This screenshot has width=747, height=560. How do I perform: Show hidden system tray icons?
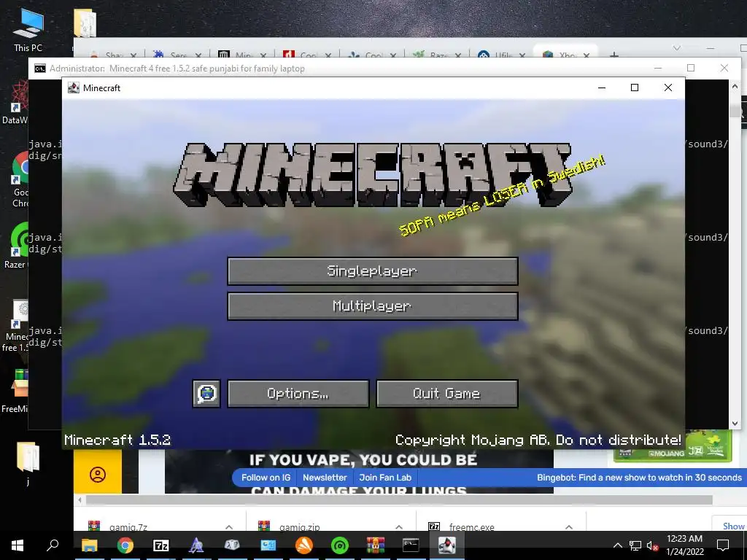coord(617,545)
